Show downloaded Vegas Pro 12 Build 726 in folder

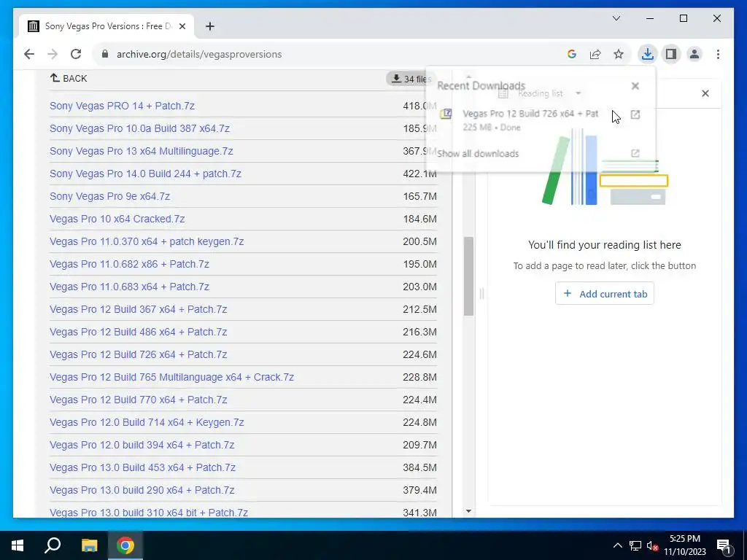coord(635,114)
